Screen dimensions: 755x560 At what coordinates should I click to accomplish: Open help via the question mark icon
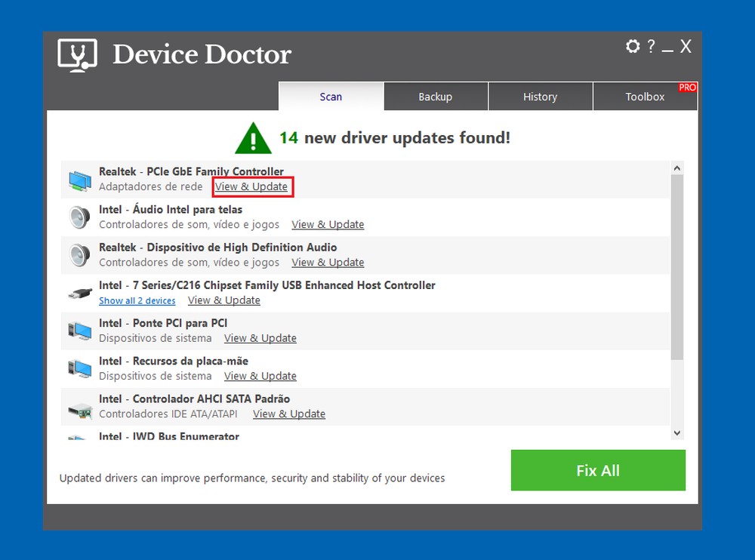[x=651, y=46]
